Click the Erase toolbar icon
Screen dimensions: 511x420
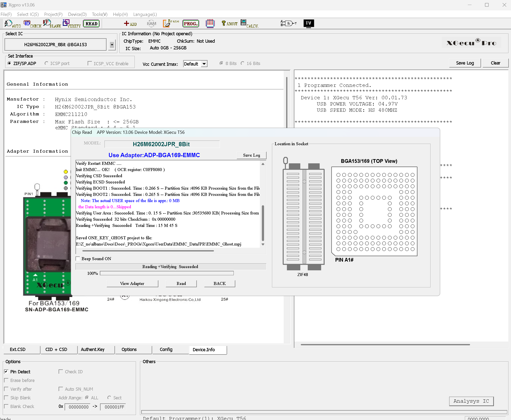point(170,23)
